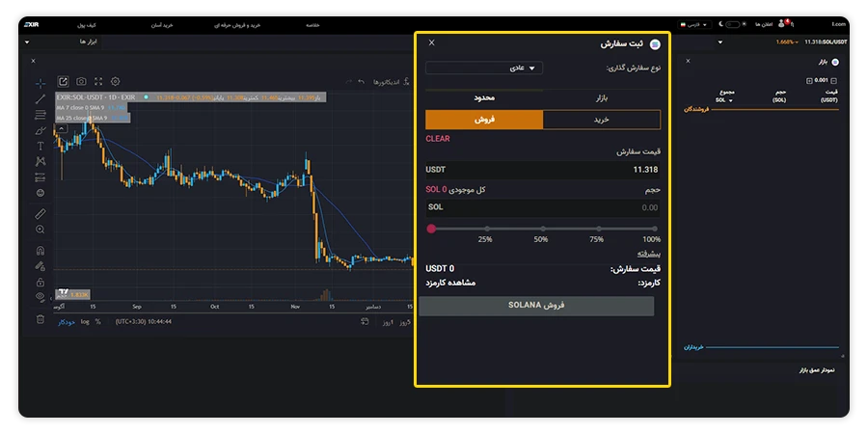Select the crosshair cursor tool
Screen dimensions: 868x434
pyautogui.click(x=41, y=84)
